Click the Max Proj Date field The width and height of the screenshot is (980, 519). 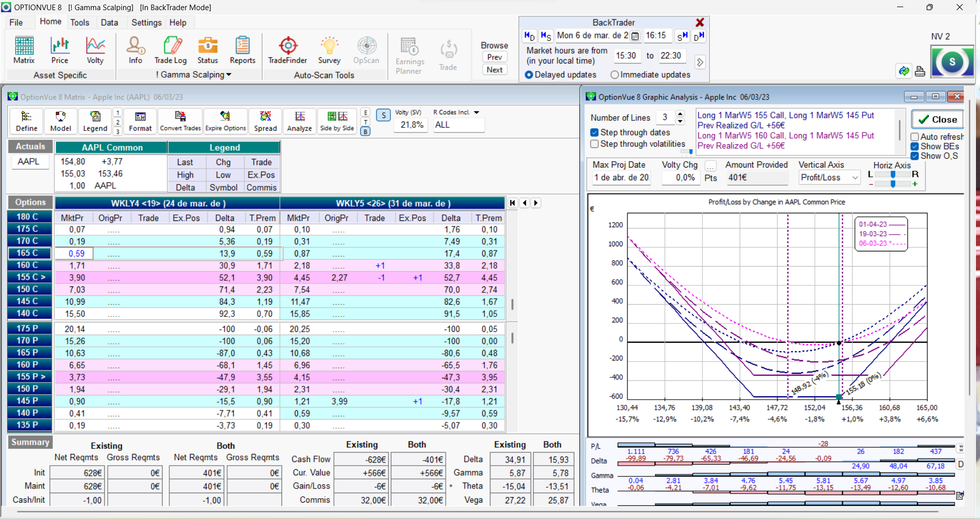point(622,177)
